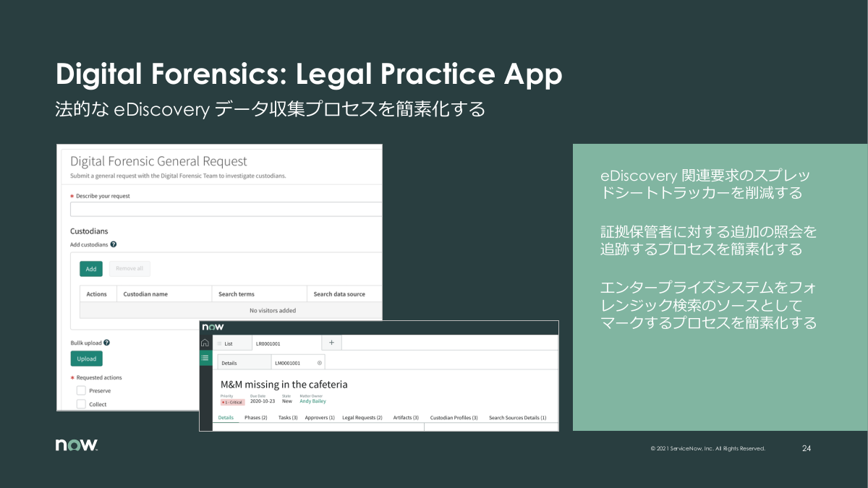The width and height of the screenshot is (868, 488).
Task: Click the ServiceNow logo on slide footer
Action: pos(77,445)
